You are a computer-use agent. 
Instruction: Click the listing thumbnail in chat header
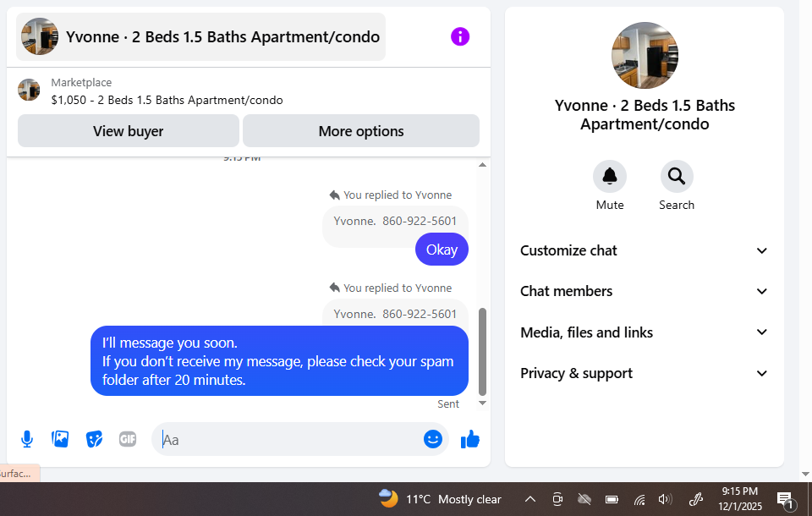pyautogui.click(x=40, y=36)
